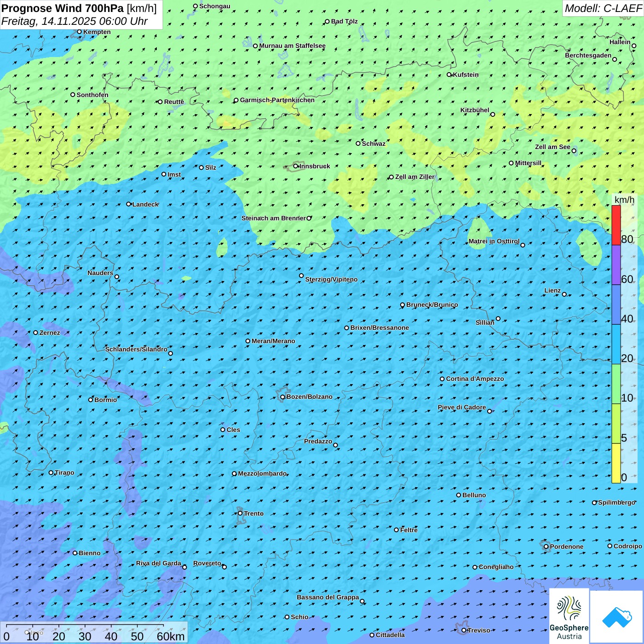The height and width of the screenshot is (644, 644).
Task: Select the "Brixen/Bressanone" label
Action: [379, 328]
